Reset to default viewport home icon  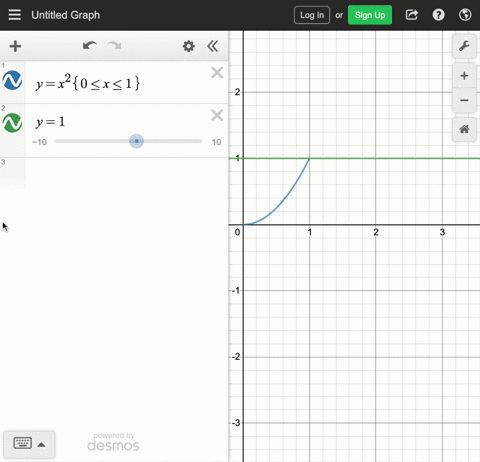coord(464,129)
